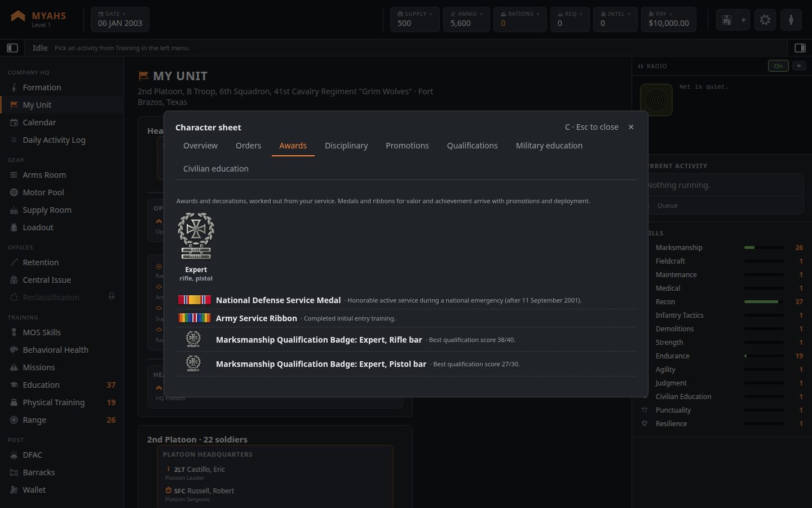Click the save game disk icon
The image size is (812, 508).
727,20
